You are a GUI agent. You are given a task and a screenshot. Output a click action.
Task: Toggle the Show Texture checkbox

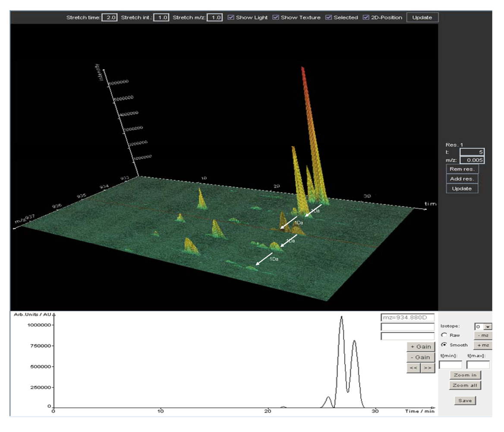276,18
